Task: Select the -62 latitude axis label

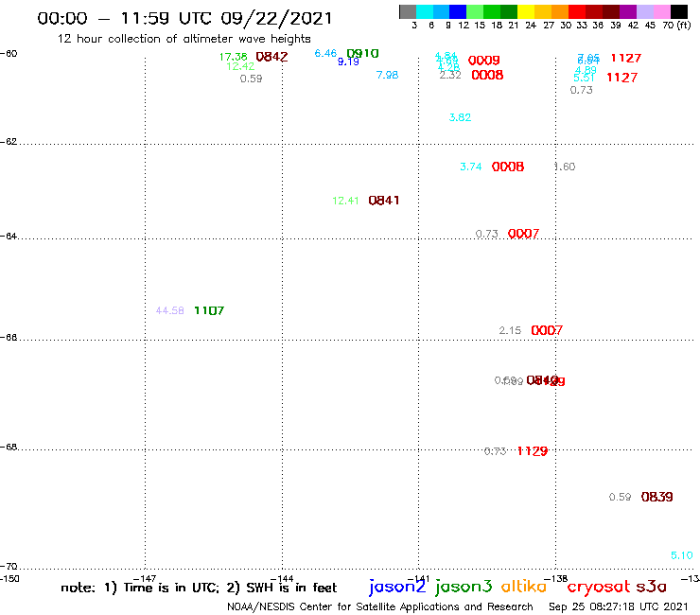Action: point(9,142)
